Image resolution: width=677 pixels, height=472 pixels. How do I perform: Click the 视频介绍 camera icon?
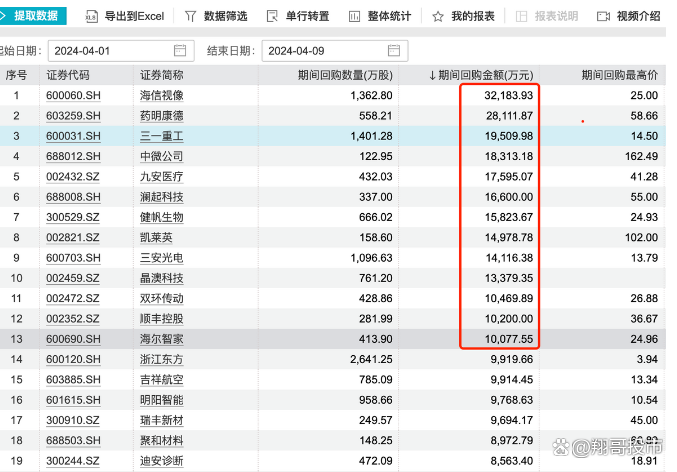tap(603, 16)
